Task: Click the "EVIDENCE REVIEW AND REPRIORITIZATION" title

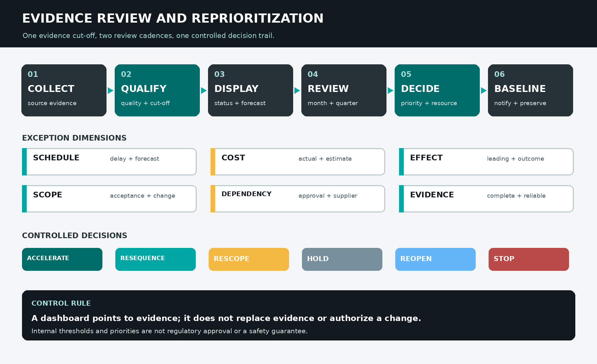Action: pyautogui.click(x=173, y=18)
